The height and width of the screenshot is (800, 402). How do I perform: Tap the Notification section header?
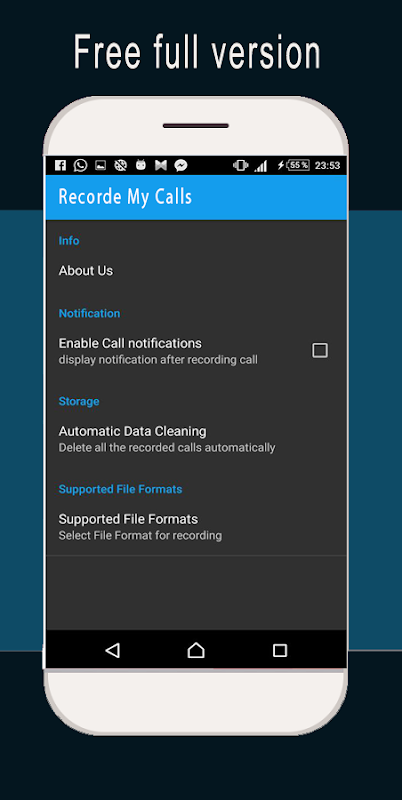click(x=89, y=313)
